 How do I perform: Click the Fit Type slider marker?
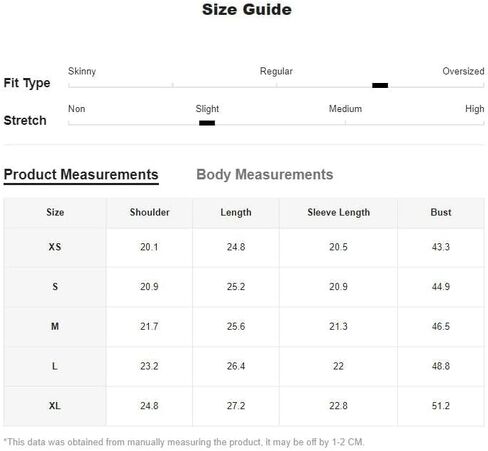[x=380, y=85]
